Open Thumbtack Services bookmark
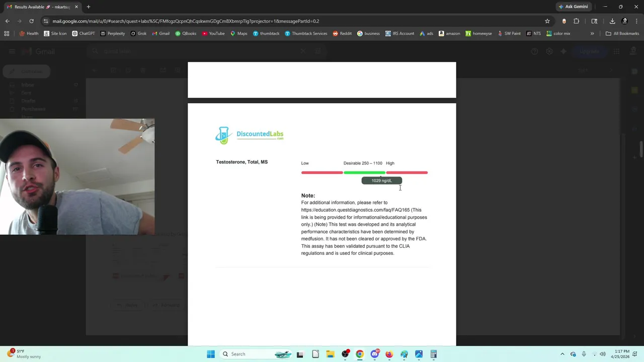This screenshot has height=362, width=644. pyautogui.click(x=305, y=34)
